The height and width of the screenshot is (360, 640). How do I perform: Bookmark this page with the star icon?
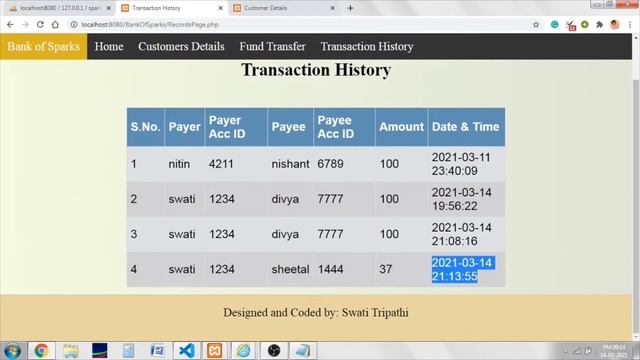(x=536, y=25)
